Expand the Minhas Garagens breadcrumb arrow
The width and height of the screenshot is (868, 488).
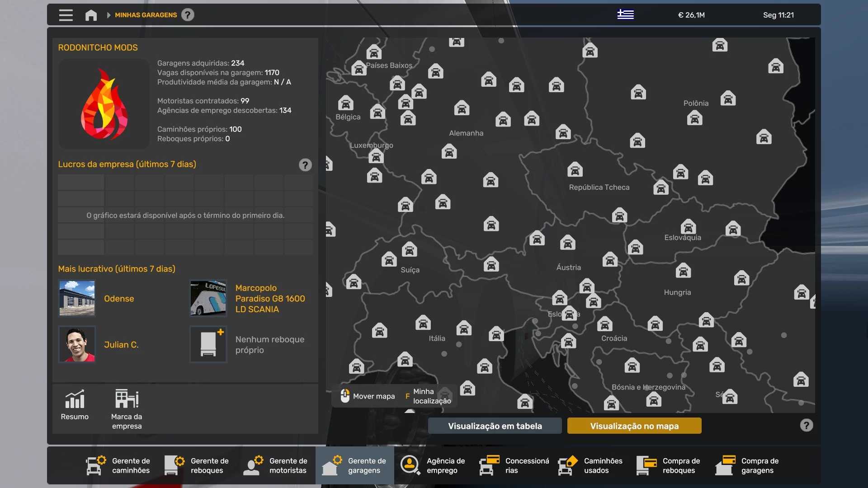point(108,15)
